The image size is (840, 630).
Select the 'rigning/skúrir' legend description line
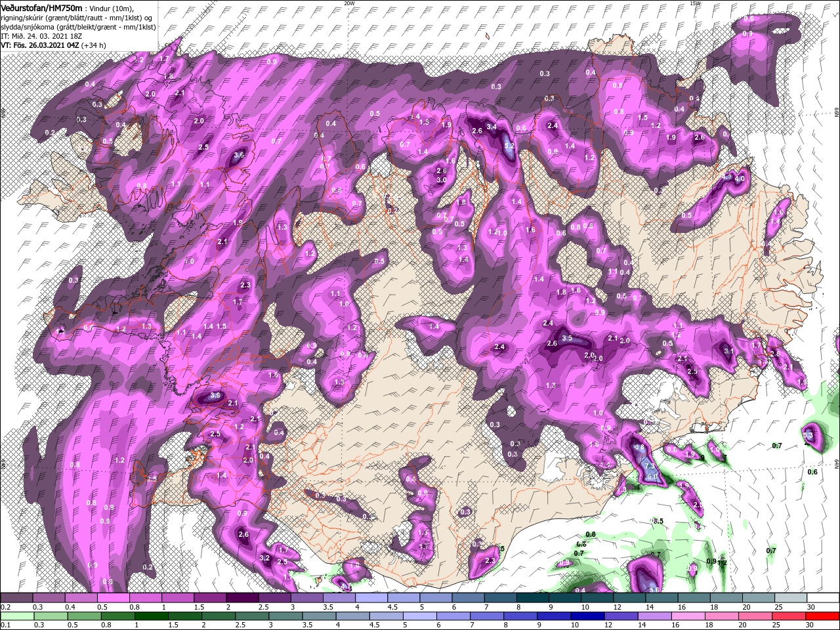77,17
